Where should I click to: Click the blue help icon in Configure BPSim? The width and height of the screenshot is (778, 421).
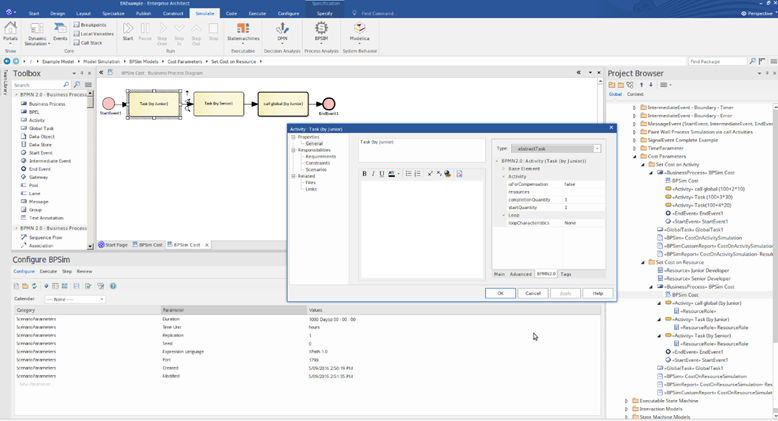point(113,286)
